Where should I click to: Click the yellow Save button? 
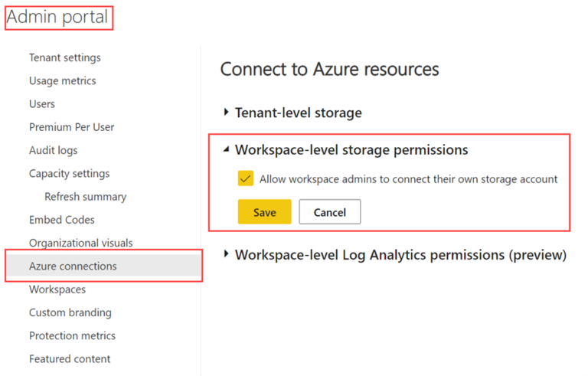(265, 212)
